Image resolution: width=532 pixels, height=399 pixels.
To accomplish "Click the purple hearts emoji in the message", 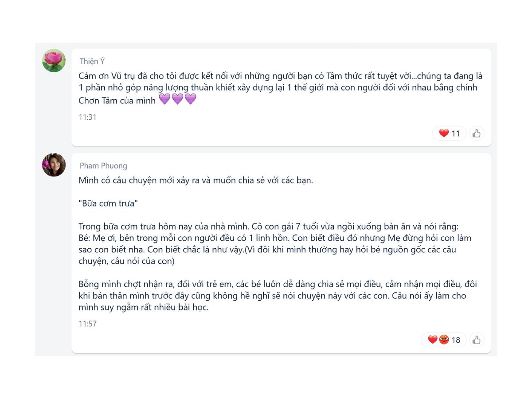I will pyautogui.click(x=177, y=100).
